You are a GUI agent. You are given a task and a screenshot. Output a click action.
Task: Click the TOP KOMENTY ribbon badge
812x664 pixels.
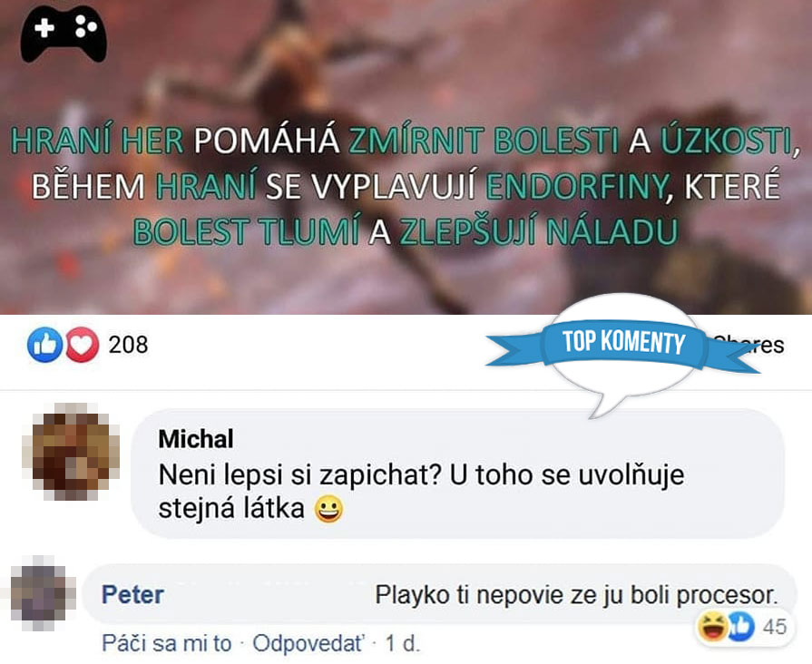pyautogui.click(x=623, y=343)
